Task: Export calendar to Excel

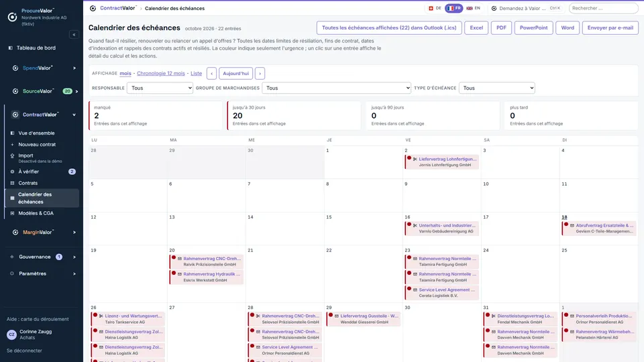Action: point(476,28)
